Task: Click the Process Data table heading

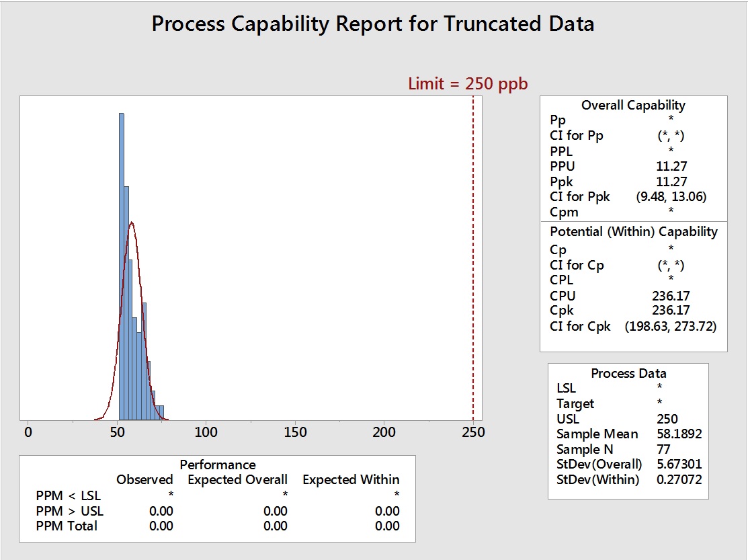Action: click(628, 374)
